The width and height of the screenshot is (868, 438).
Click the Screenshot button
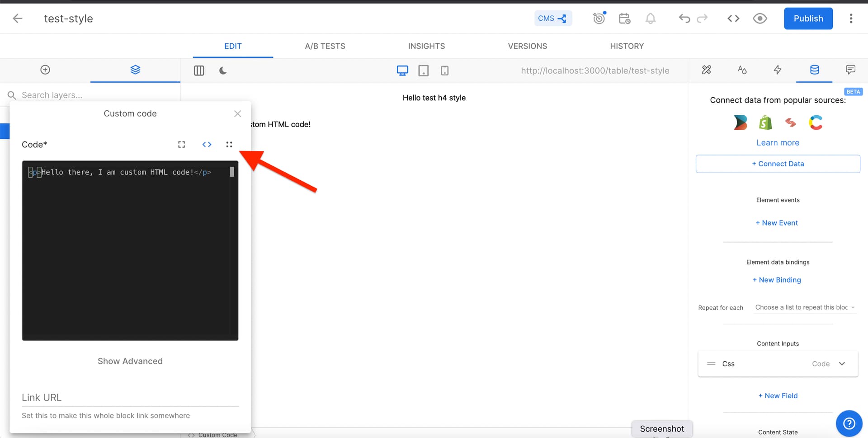[x=662, y=429]
